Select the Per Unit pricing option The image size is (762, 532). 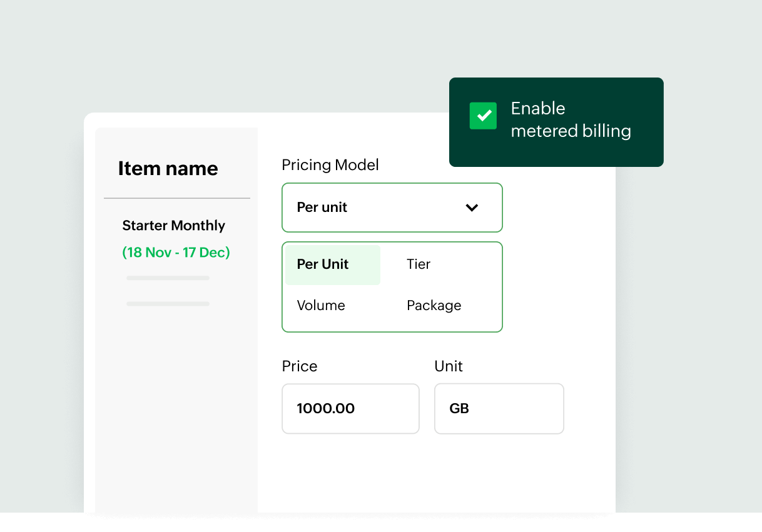pos(322,264)
